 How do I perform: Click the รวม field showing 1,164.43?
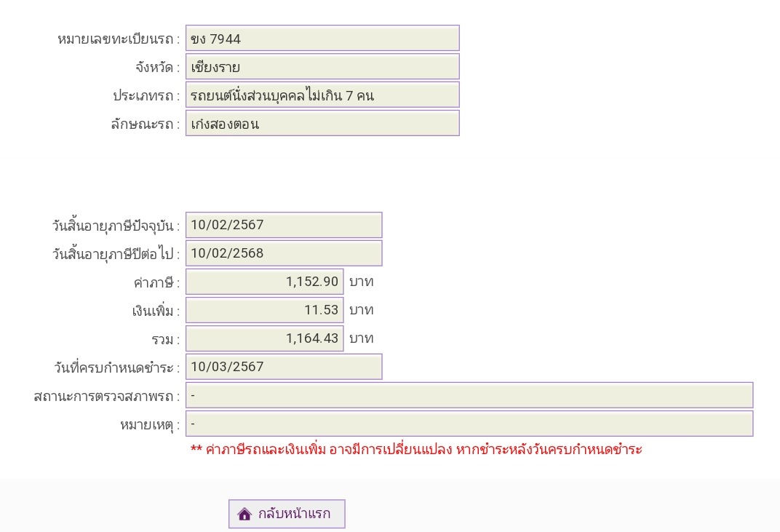tap(265, 338)
